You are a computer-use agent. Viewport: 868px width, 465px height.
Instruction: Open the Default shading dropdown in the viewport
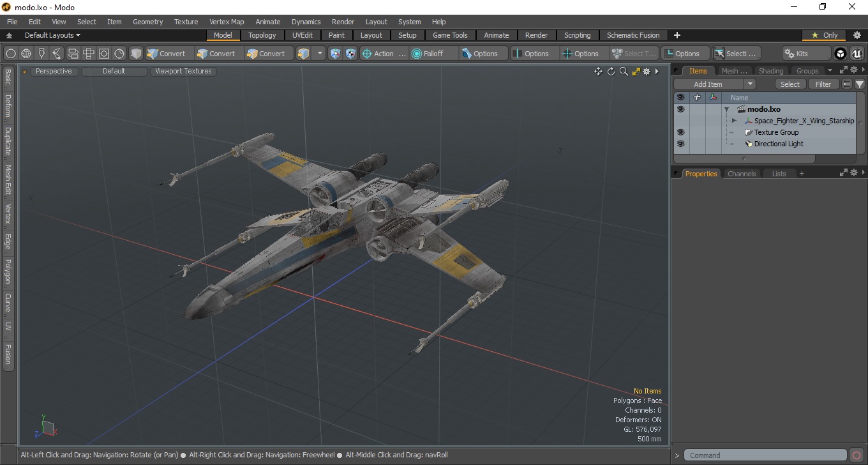point(114,72)
